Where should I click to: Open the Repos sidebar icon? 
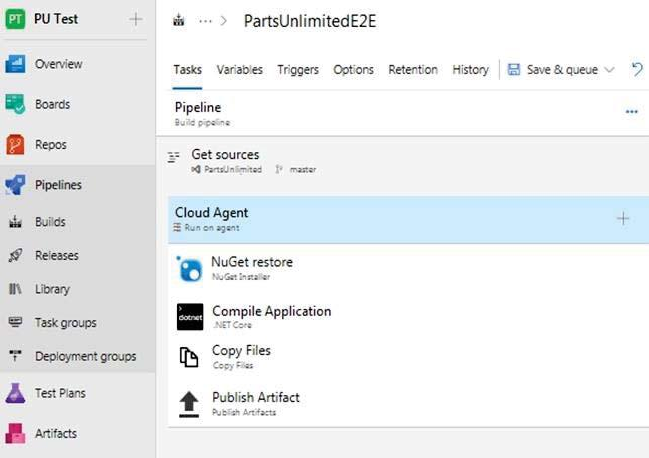click(15, 144)
